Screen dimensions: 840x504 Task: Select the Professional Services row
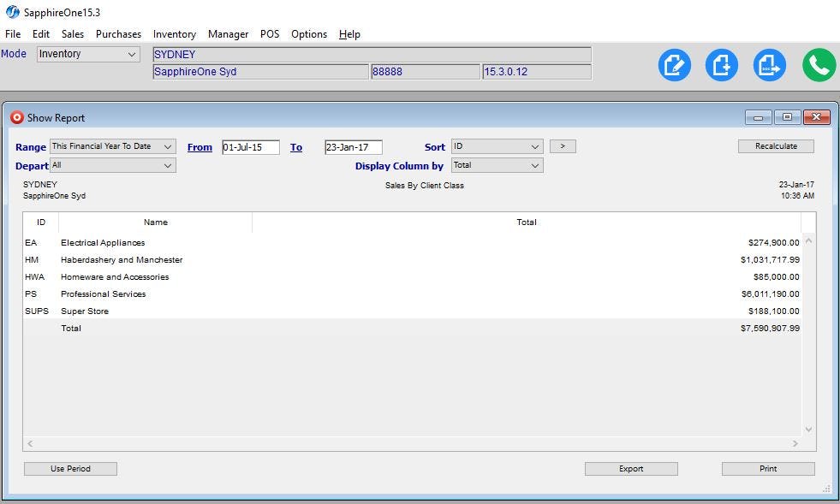tap(412, 294)
